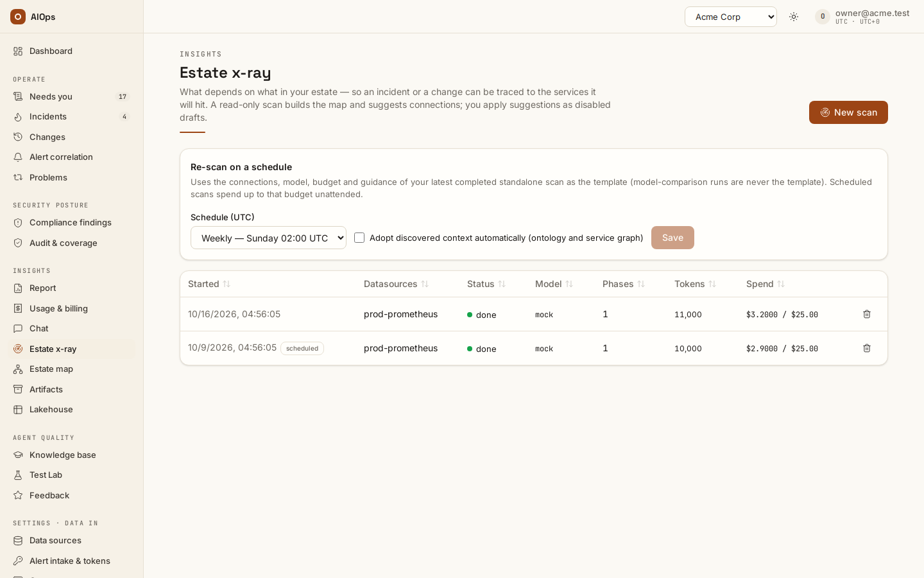Click the Lakehouse table icon
This screenshot has width=924, height=578.
(18, 410)
